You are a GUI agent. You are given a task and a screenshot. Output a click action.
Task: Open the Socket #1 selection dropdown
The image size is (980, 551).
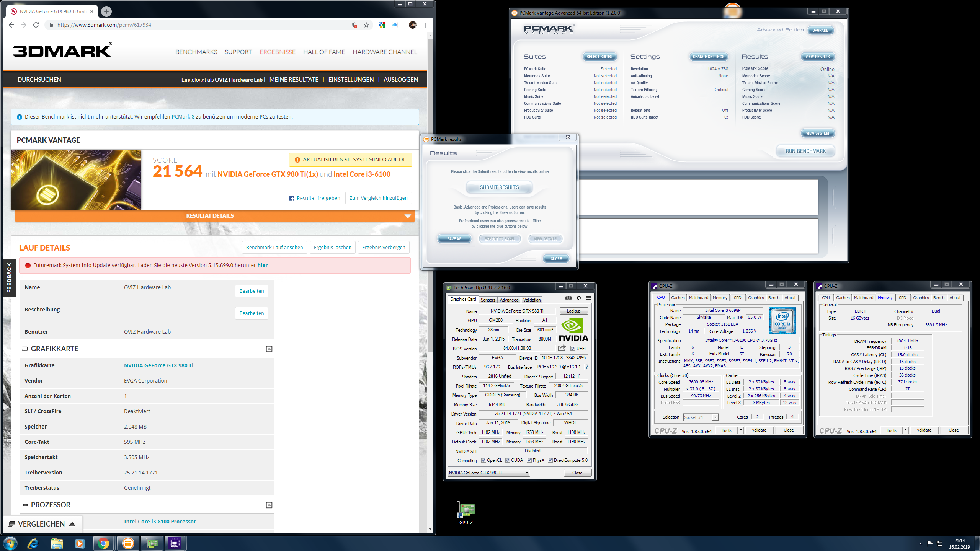click(x=701, y=417)
